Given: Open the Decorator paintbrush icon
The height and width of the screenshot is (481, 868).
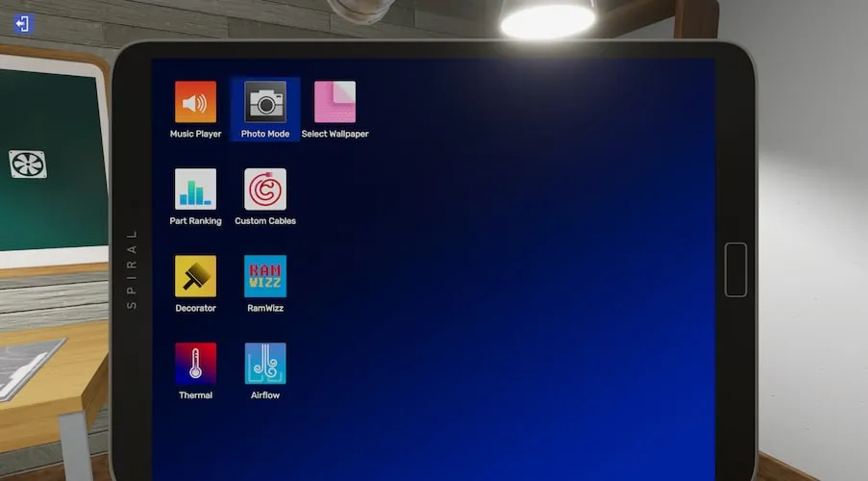Looking at the screenshot, I should tap(195, 276).
